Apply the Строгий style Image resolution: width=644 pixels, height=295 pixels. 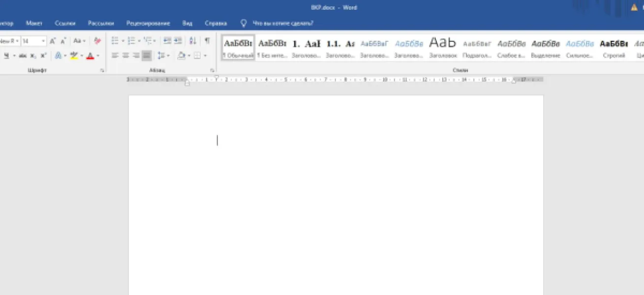pyautogui.click(x=613, y=48)
